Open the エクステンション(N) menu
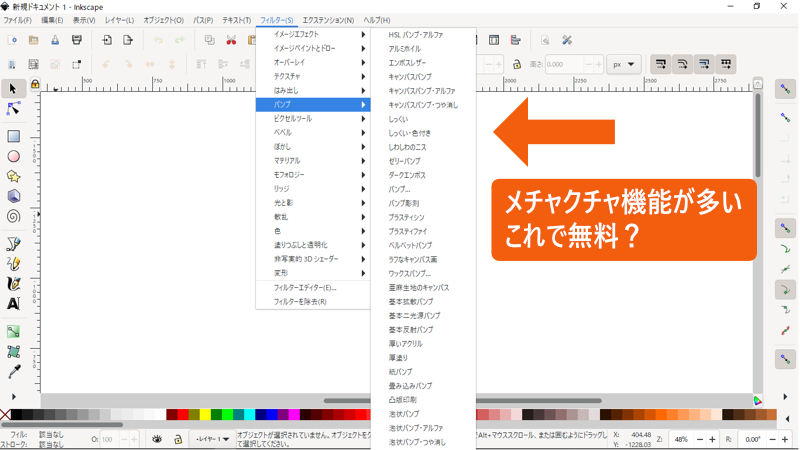This screenshot has width=800, height=450. coord(328,20)
